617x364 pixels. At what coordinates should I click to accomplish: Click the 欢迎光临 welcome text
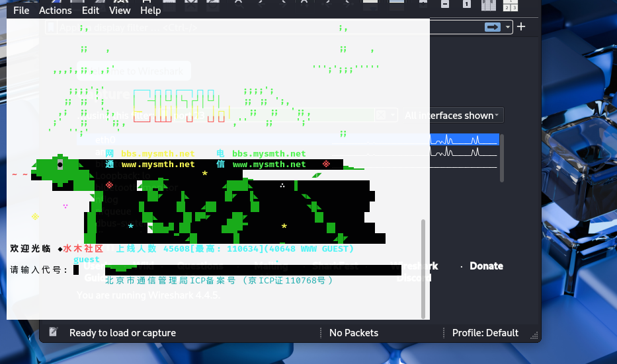(30, 248)
